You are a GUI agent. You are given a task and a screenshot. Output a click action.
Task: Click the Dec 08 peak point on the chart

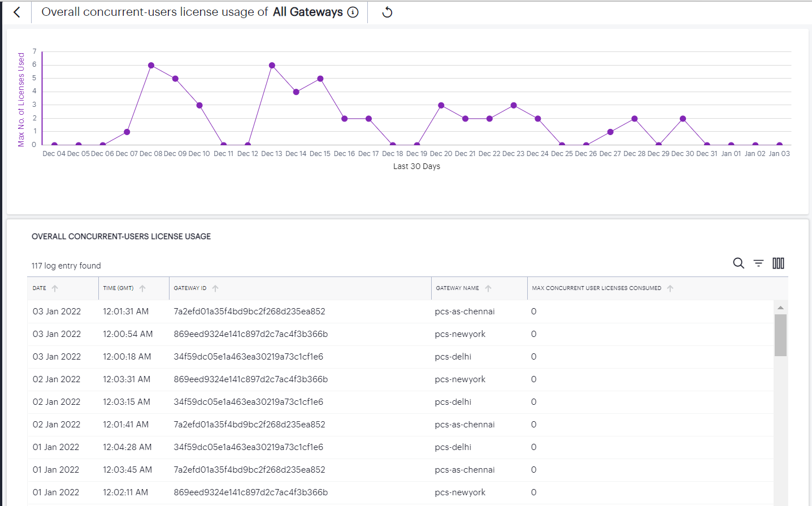[150, 64]
